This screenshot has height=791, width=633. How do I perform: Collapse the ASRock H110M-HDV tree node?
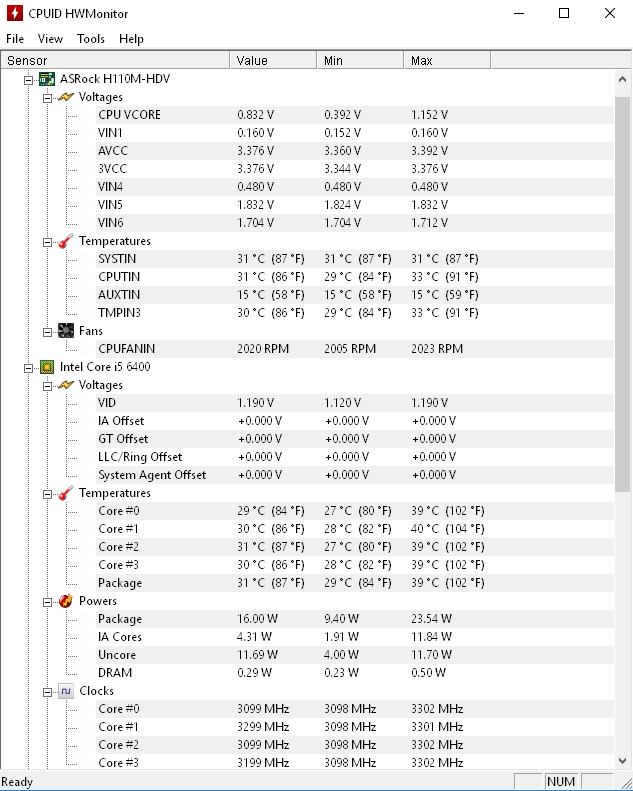pos(29,80)
